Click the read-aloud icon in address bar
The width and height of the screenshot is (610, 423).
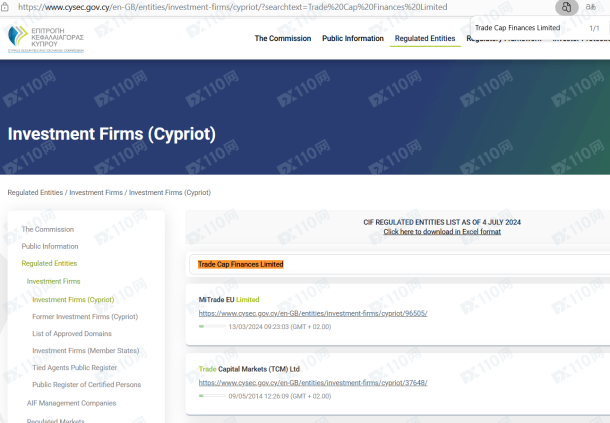pyautogui.click(x=591, y=7)
